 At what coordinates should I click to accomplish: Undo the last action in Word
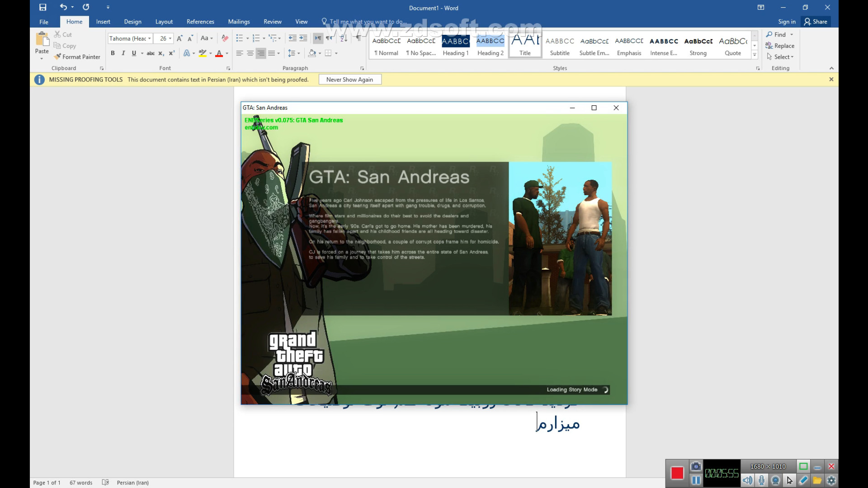click(x=63, y=7)
